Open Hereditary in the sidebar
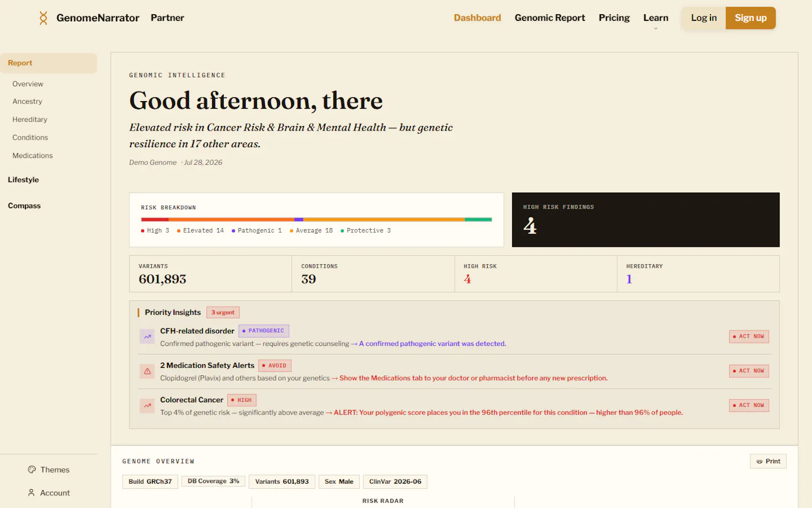Image resolution: width=812 pixels, height=508 pixels. point(30,119)
